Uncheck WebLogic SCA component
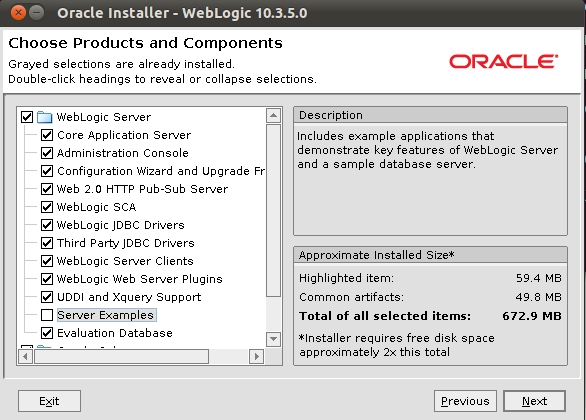Screen dimensions: 586x420 (x=47, y=207)
